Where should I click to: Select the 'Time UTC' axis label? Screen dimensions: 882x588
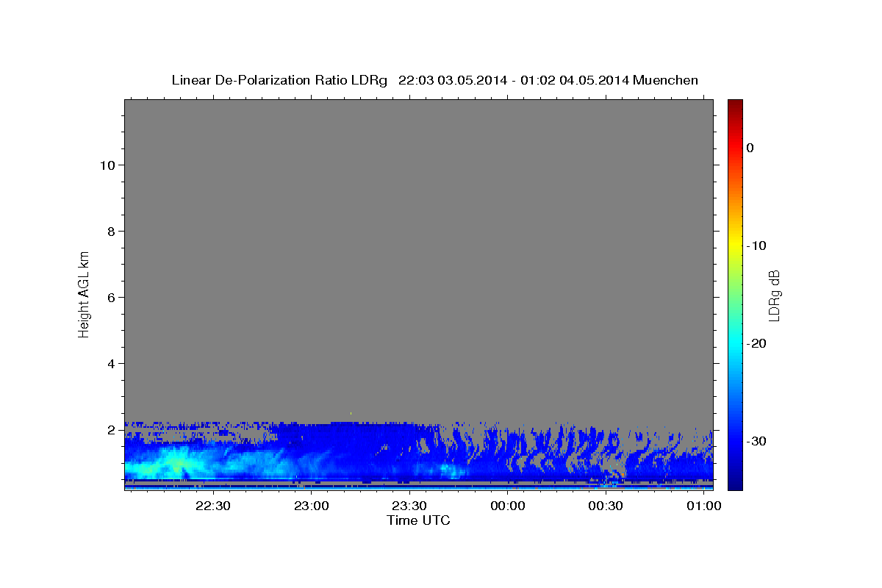pyautogui.click(x=418, y=520)
